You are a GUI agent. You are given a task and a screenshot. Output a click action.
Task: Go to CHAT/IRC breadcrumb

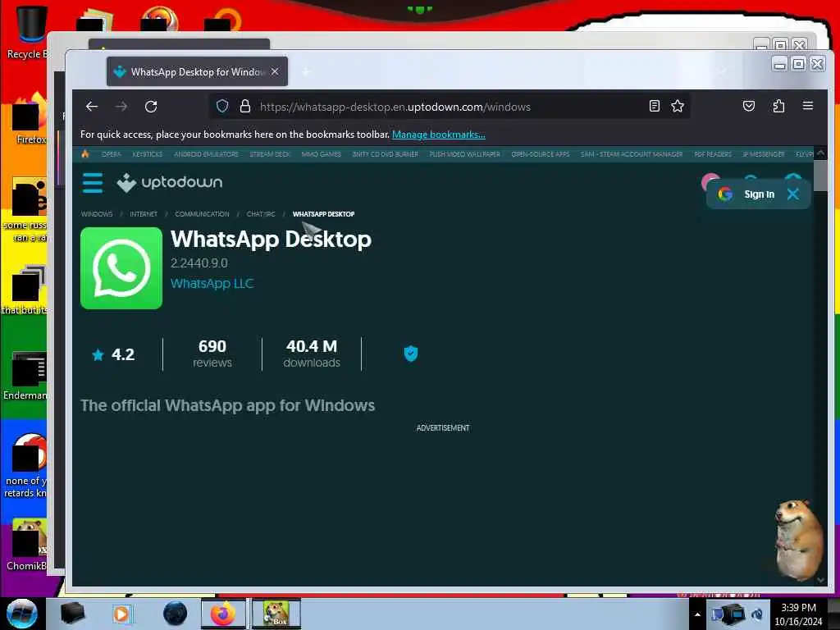coord(261,214)
